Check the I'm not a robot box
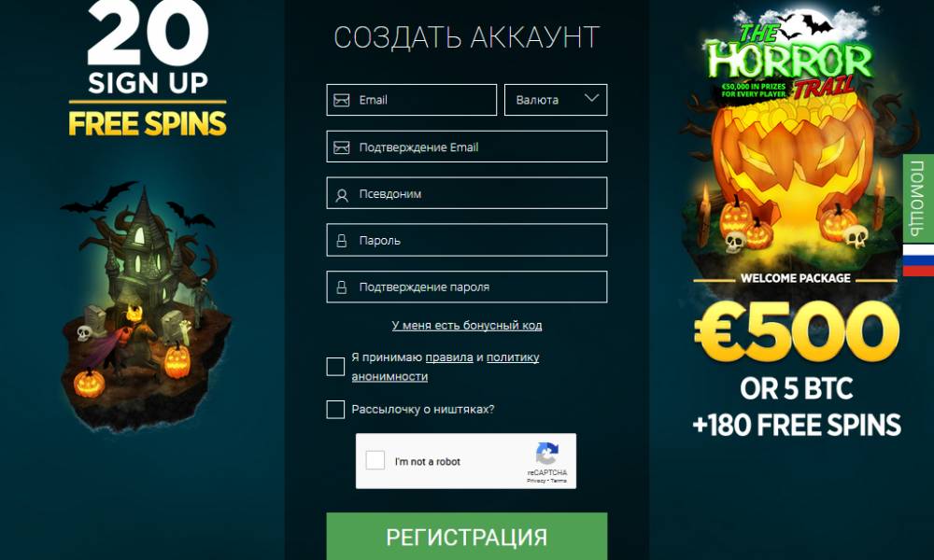Image resolution: width=934 pixels, height=560 pixels. [375, 460]
